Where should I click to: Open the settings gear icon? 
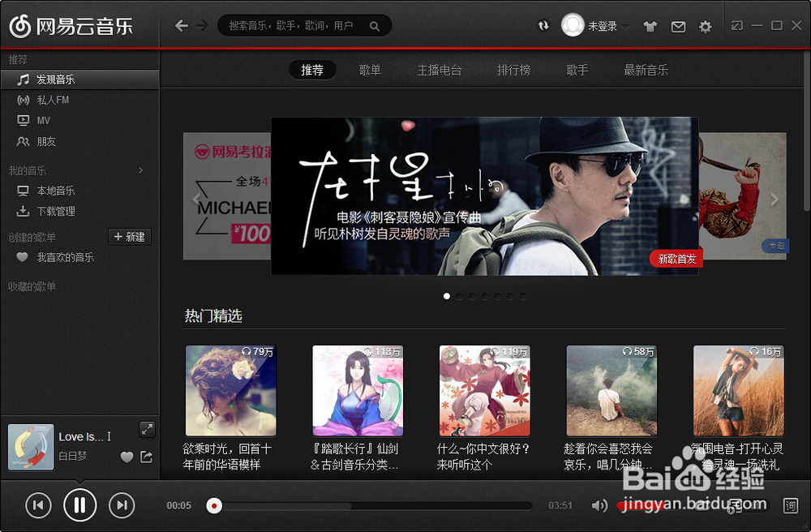pos(705,27)
